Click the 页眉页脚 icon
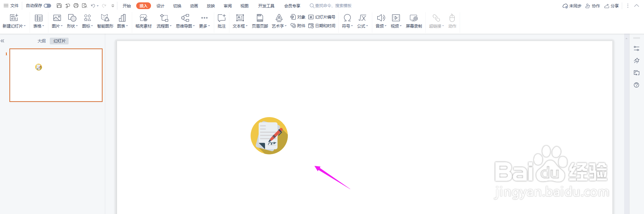 point(260,18)
